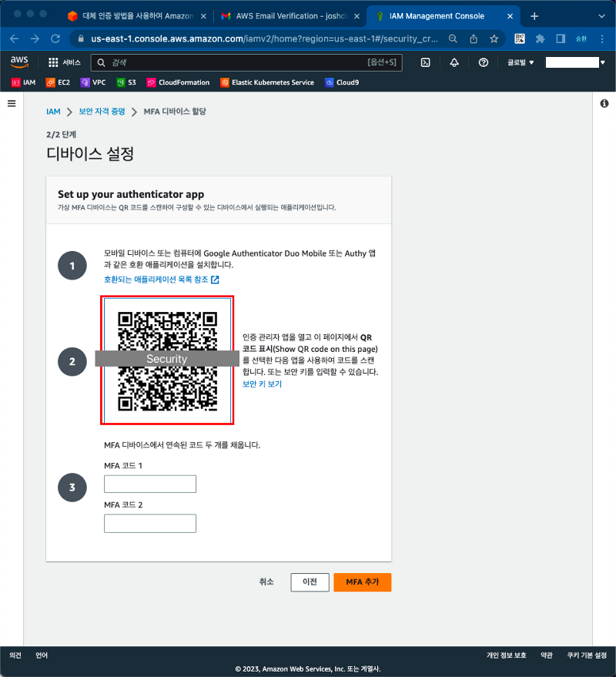Open the QR code extension icon
The width and height of the screenshot is (616, 677).
click(520, 39)
